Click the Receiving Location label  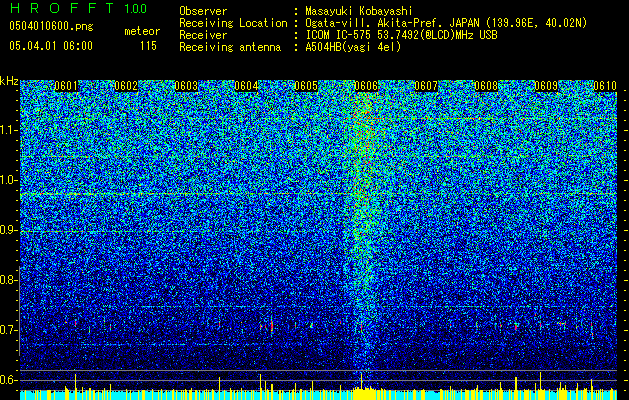coord(233,23)
